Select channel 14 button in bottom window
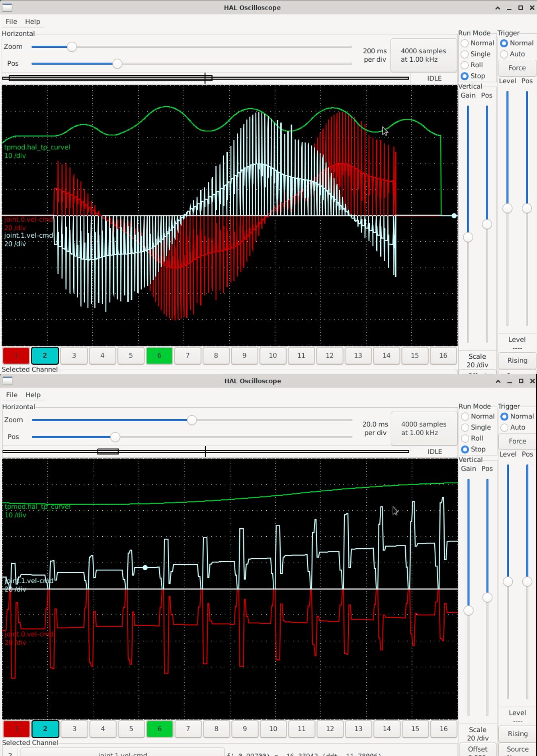 387,729
